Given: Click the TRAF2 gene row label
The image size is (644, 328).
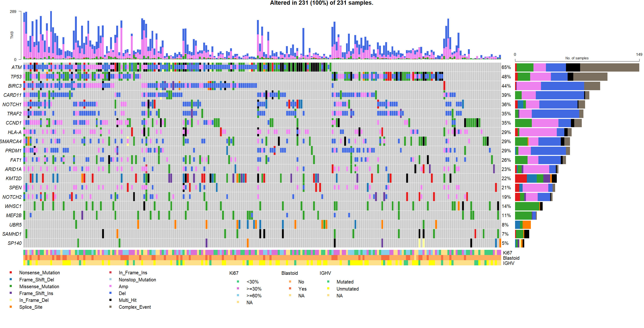Looking at the screenshot, I should tap(14, 114).
